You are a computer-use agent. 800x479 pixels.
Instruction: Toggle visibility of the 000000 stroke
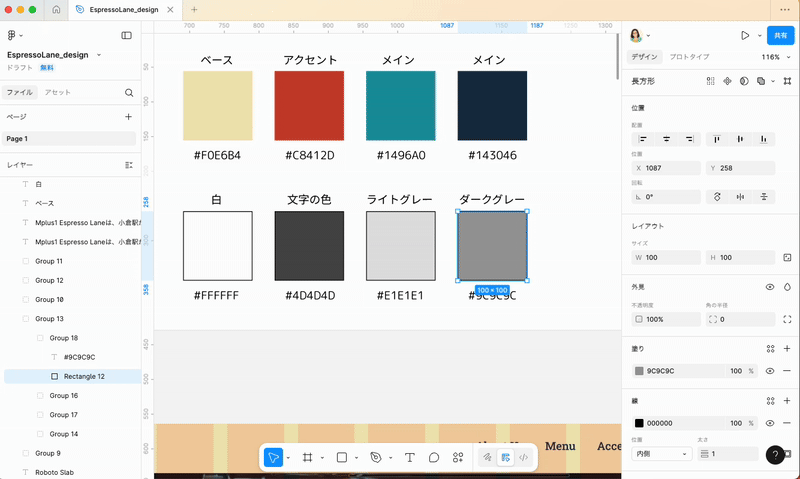pos(770,423)
